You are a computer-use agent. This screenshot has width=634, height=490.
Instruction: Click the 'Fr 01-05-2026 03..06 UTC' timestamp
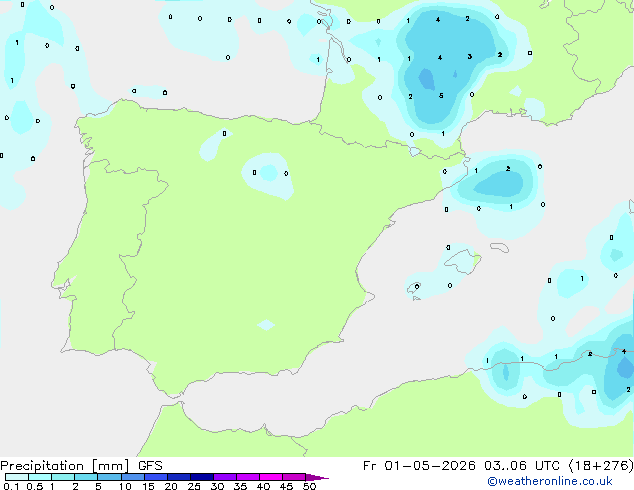tap(461, 466)
